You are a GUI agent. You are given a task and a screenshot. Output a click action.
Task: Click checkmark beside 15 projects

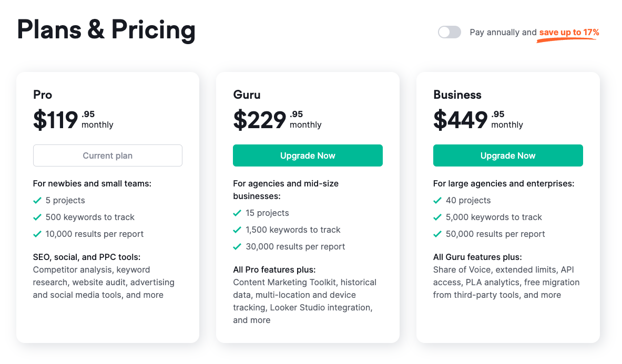tap(237, 213)
